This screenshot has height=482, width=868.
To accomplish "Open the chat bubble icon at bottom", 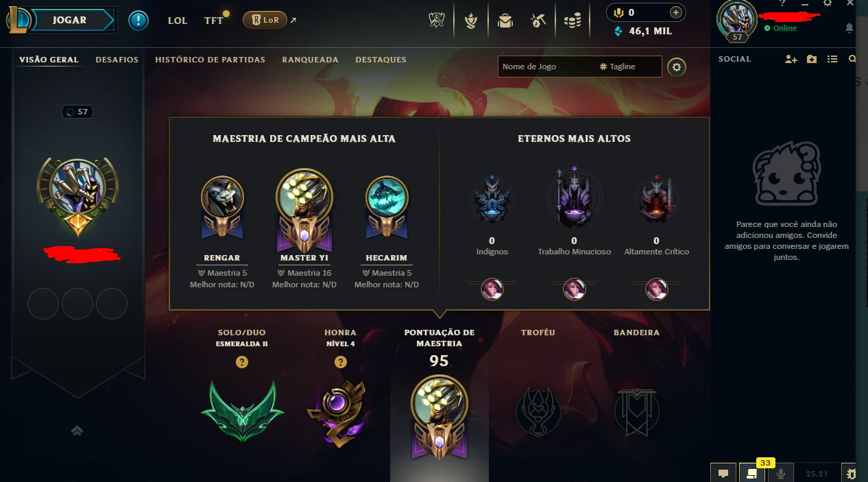I will (x=723, y=473).
